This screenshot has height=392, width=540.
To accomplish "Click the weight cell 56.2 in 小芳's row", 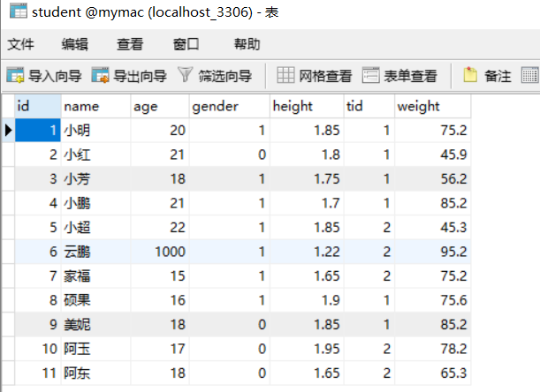I will (x=432, y=179).
